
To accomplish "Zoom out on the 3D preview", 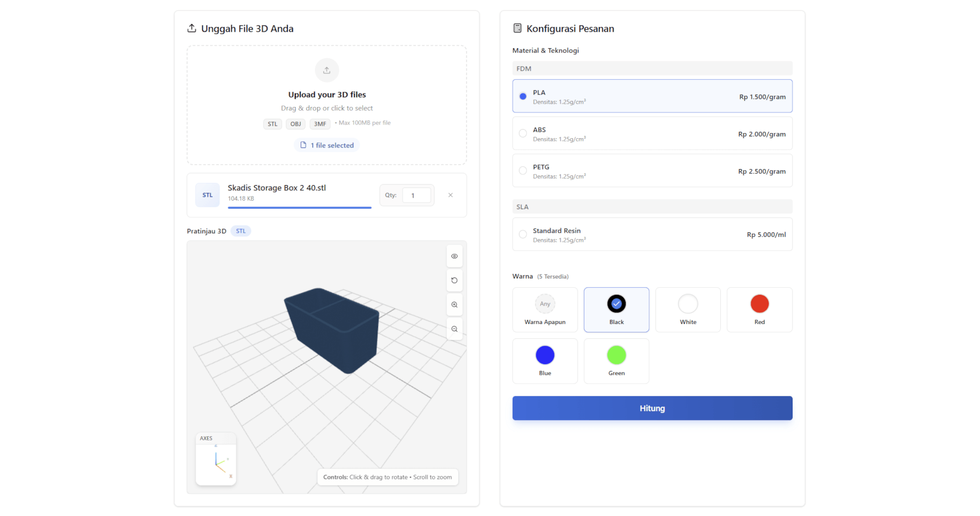I will coord(454,329).
